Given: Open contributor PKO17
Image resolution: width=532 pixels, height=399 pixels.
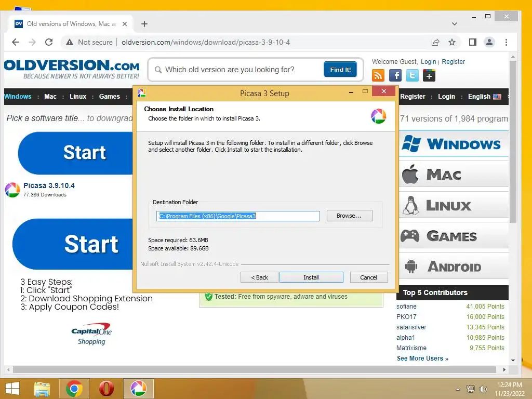Looking at the screenshot, I should [406, 317].
